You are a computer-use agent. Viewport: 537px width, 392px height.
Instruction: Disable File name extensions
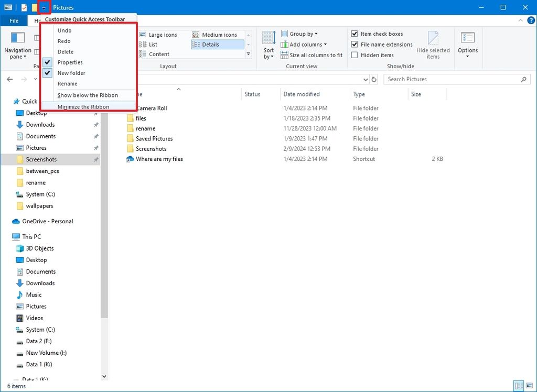tap(355, 45)
